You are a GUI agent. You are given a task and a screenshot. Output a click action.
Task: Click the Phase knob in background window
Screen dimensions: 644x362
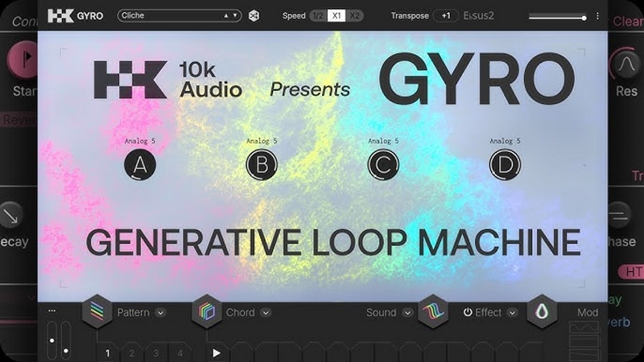619,215
